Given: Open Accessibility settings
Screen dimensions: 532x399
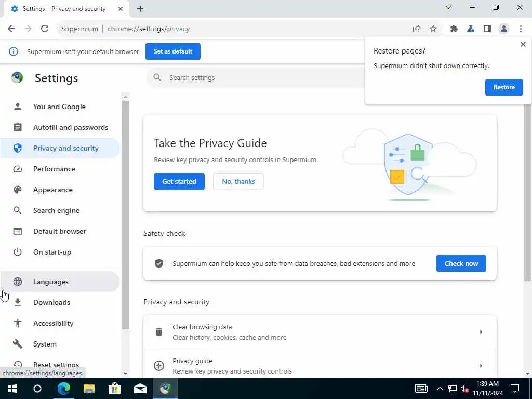Looking at the screenshot, I should point(60,323).
